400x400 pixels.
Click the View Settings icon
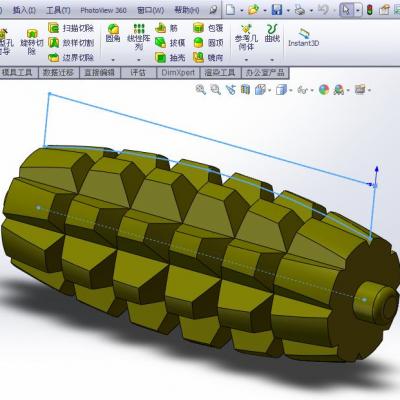360,89
